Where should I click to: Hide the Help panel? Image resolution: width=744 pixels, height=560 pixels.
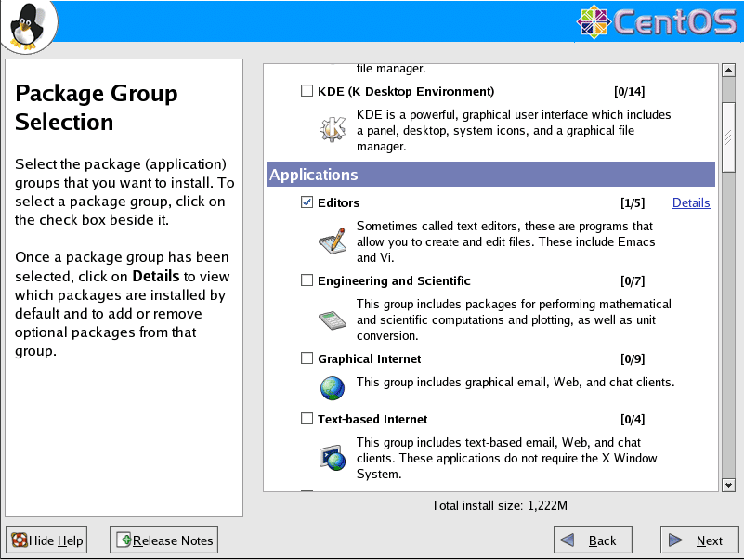46,540
